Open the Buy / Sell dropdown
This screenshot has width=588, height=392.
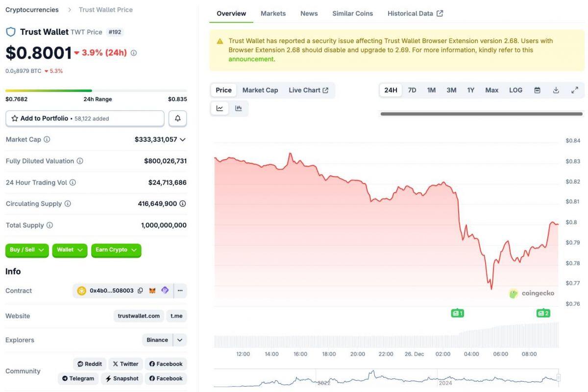coord(27,250)
